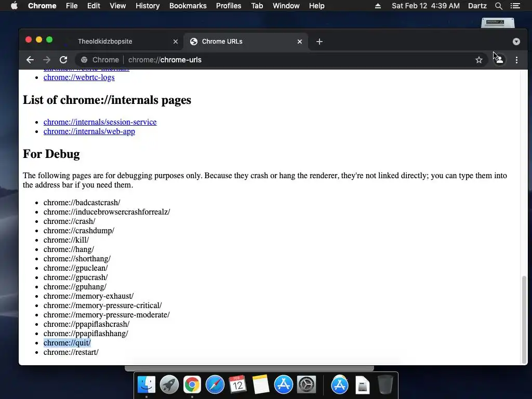Click the forward navigation arrow

tap(46, 60)
